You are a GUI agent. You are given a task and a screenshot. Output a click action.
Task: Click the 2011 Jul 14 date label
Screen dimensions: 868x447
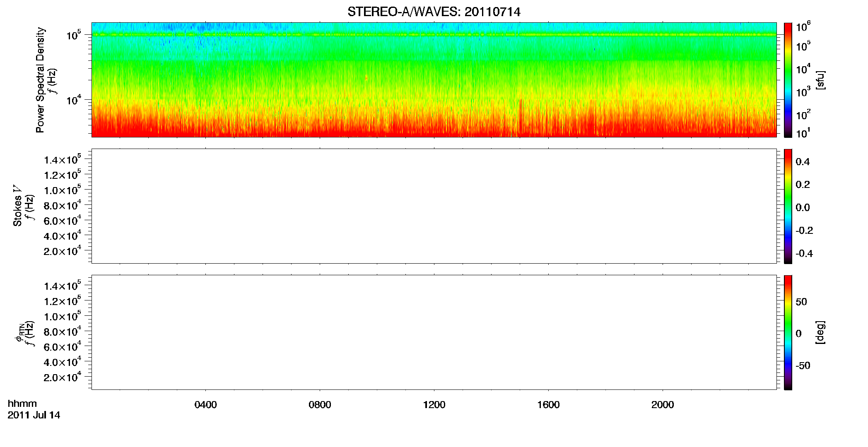(x=34, y=415)
